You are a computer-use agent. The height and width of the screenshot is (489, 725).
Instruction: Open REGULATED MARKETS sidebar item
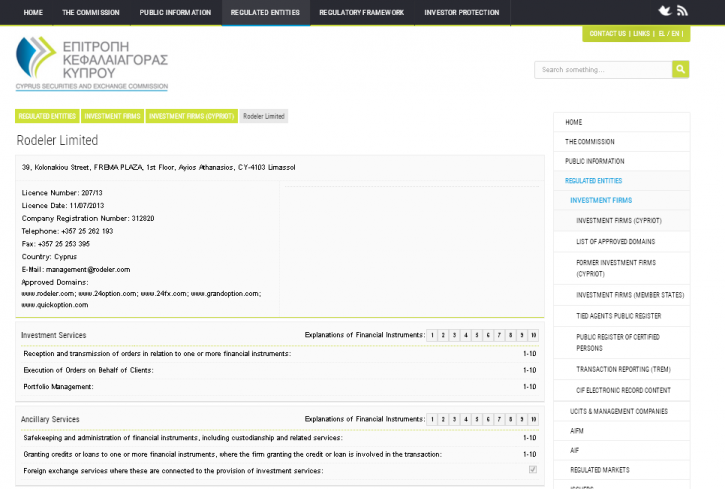pyautogui.click(x=621, y=470)
